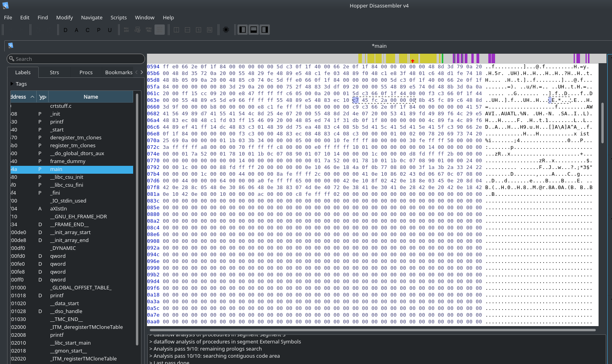Mark selection as Undefined with U button

[109, 30]
